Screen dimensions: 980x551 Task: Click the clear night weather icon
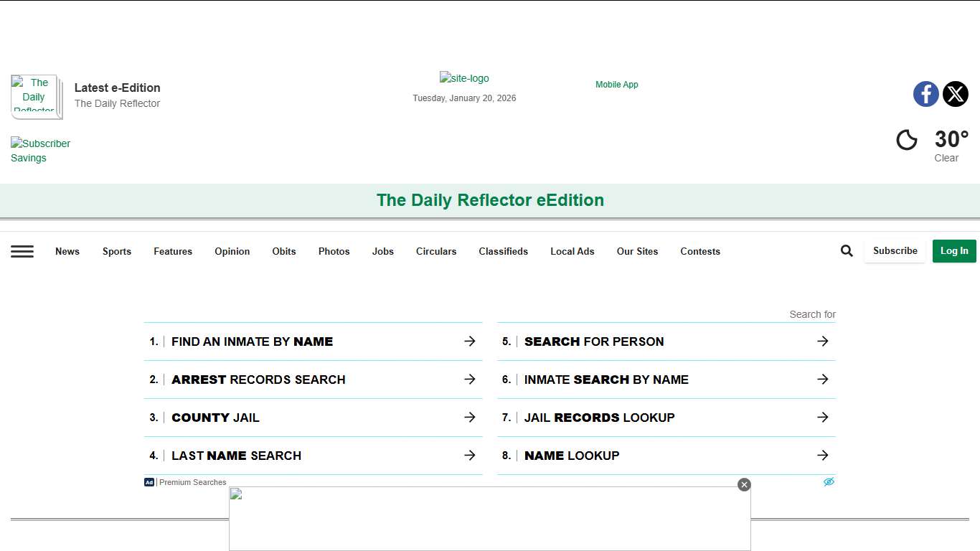tap(906, 140)
